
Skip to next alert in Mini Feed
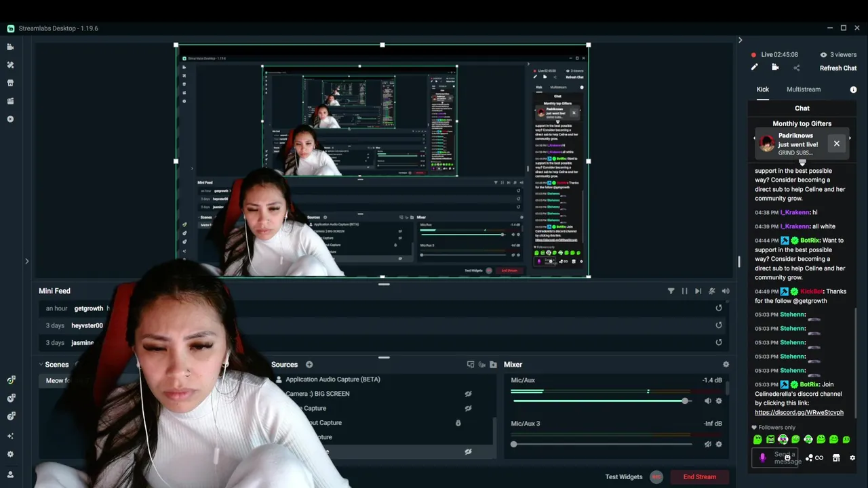698,291
